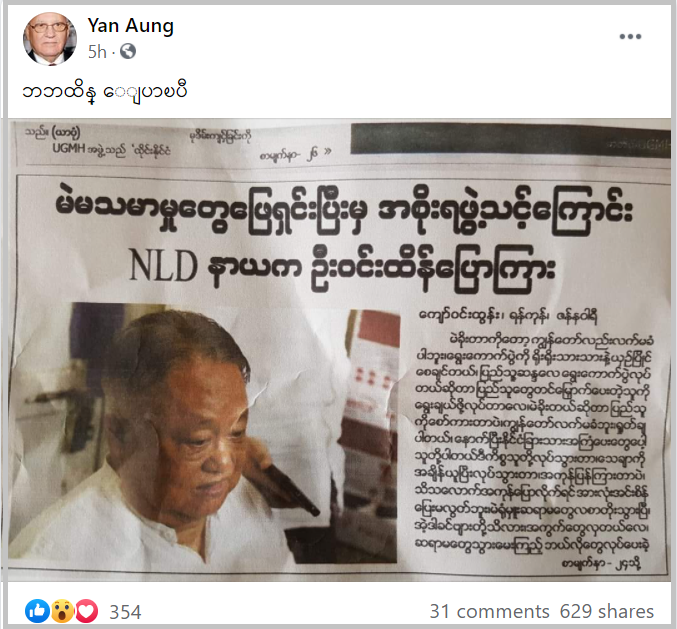This screenshot has height=629, width=677.
Task: Open Yan Aung's profile picture
Action: coord(50,39)
